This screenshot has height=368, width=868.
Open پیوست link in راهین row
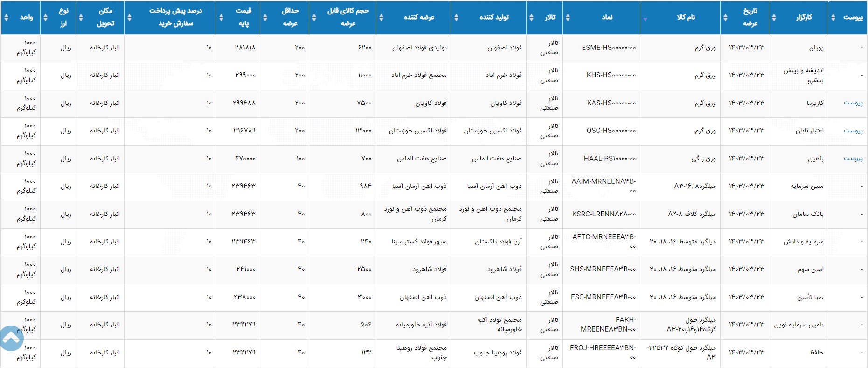[853, 158]
